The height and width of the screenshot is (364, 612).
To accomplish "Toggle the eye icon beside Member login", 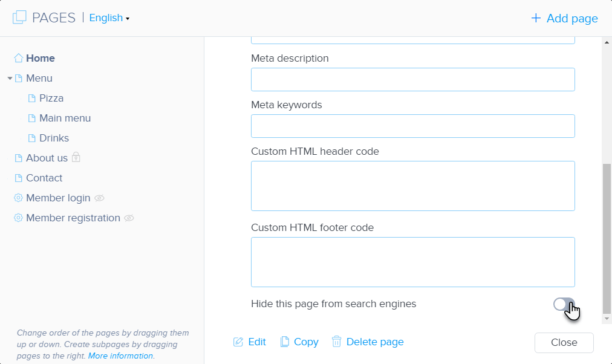I will pyautogui.click(x=100, y=198).
